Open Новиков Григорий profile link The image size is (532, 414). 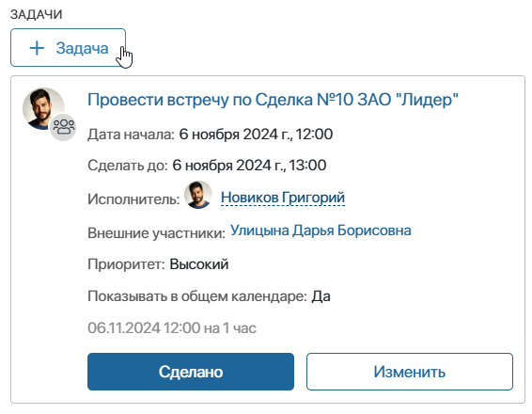283,198
